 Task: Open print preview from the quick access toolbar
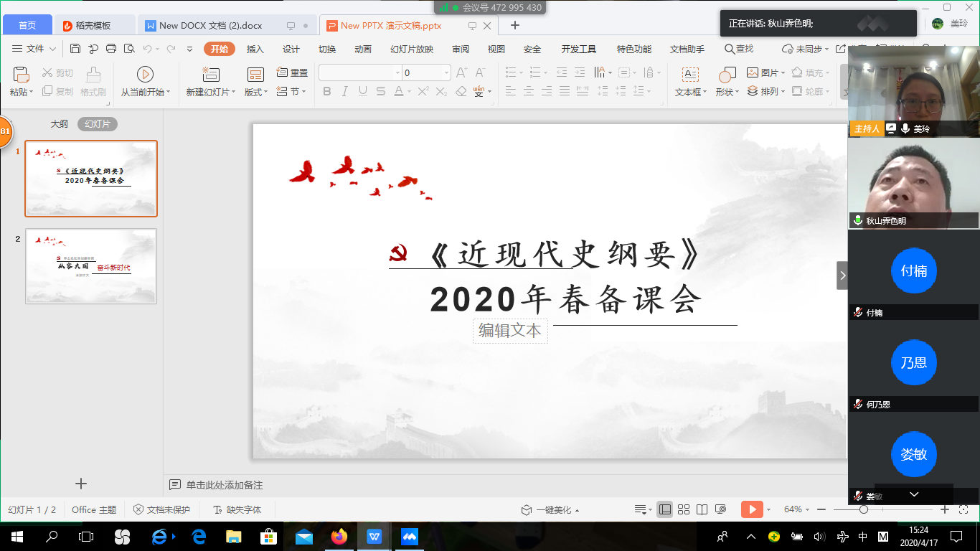(x=129, y=49)
